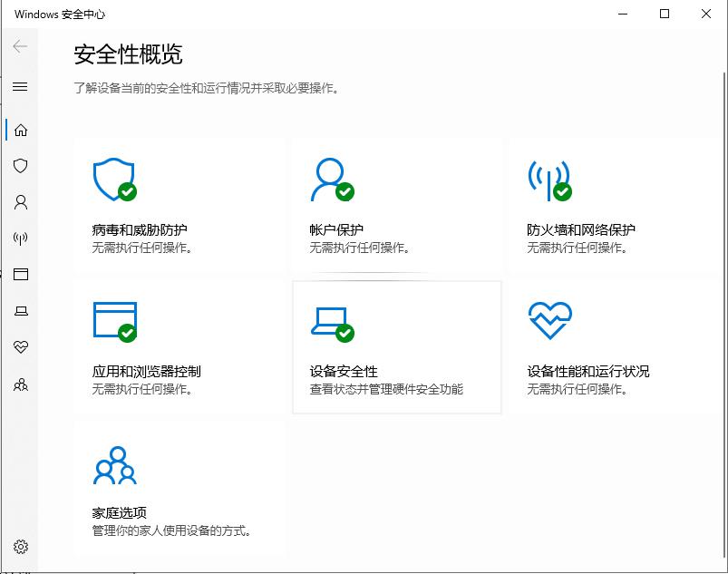Expand the navigation pane with the hamburger menu

pos(20,87)
